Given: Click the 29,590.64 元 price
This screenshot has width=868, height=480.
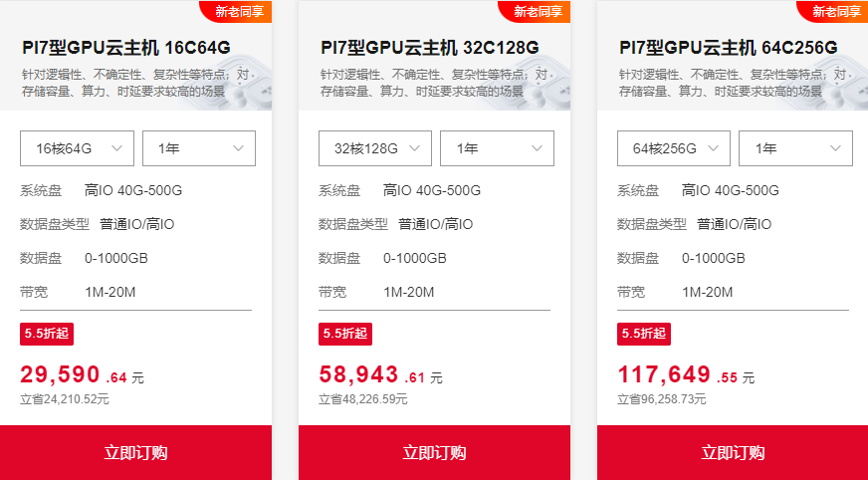Looking at the screenshot, I should (x=82, y=374).
